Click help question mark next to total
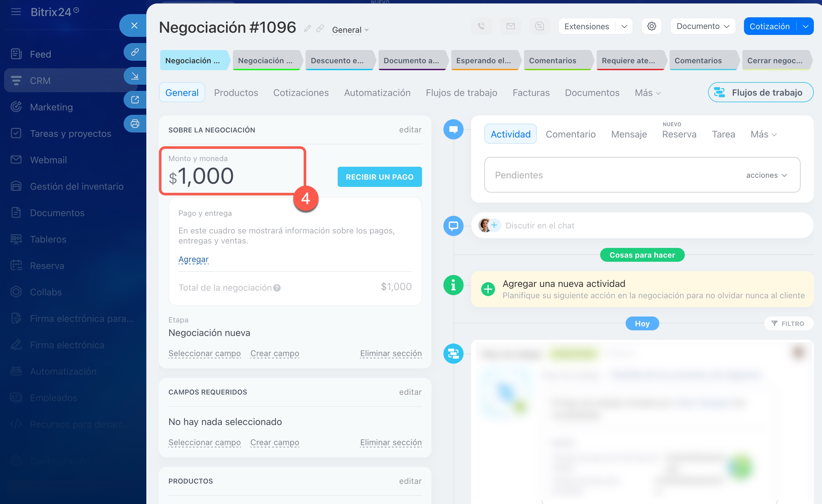The width and height of the screenshot is (822, 504). coord(277,288)
